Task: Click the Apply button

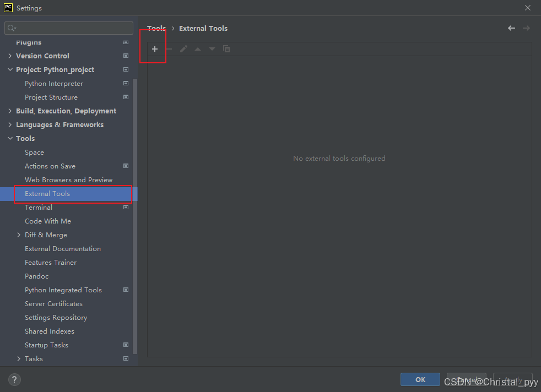Action: tap(513, 379)
